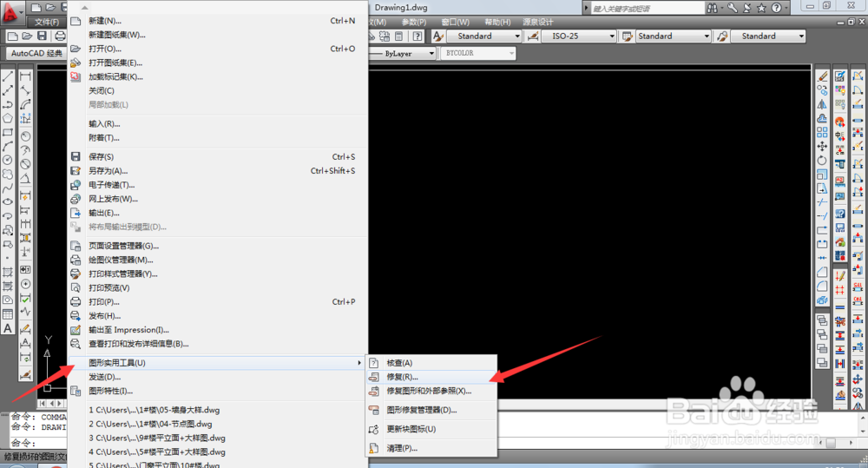Open the table style Standard dropdown
This screenshot has width=868, height=468.
click(x=674, y=36)
